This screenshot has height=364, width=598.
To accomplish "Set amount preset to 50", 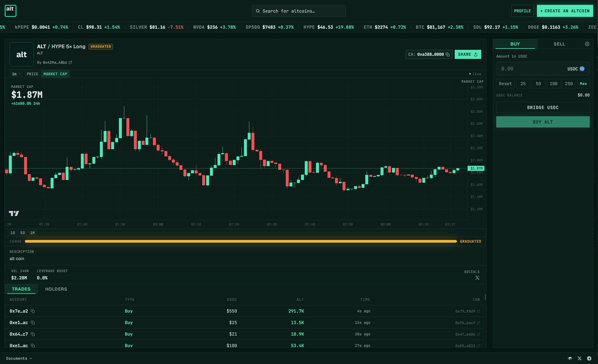I will click(x=538, y=83).
